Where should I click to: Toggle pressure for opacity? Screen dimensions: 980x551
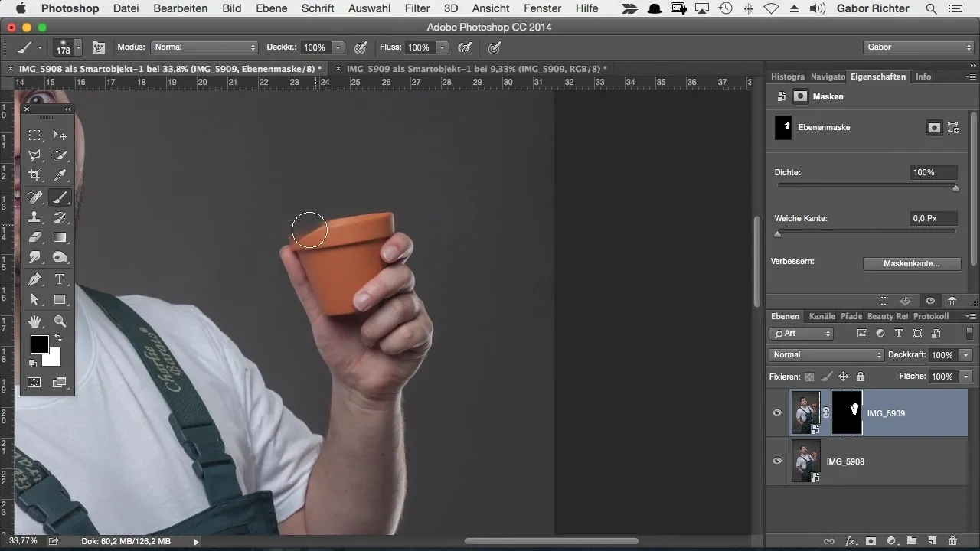(x=361, y=47)
